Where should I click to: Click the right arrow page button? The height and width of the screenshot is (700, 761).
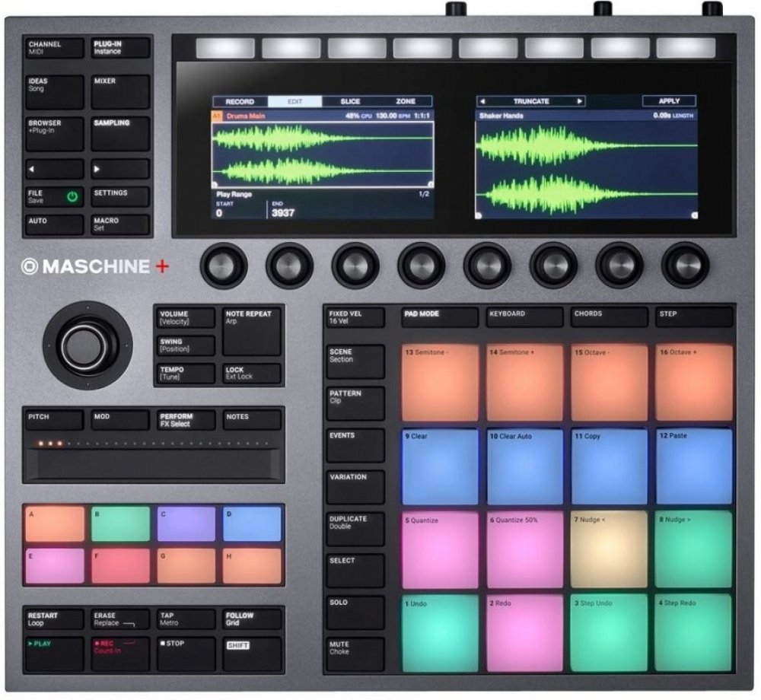120,168
